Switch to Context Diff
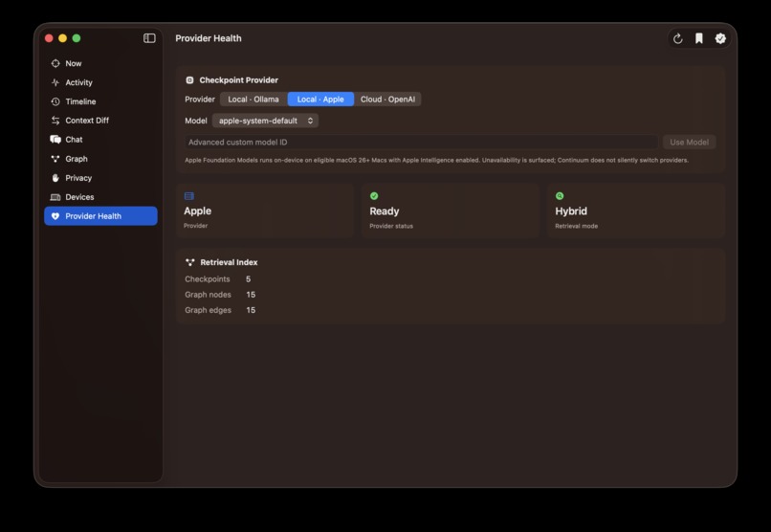The image size is (771, 532). (x=100, y=121)
